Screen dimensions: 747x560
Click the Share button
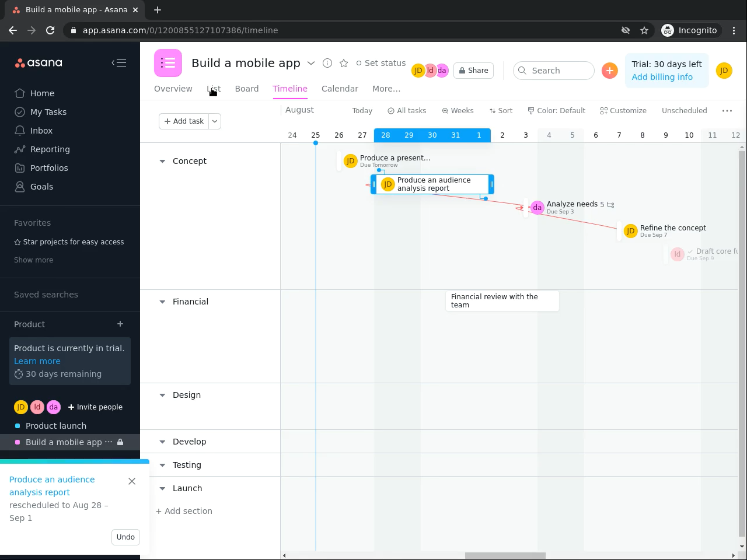473,71
